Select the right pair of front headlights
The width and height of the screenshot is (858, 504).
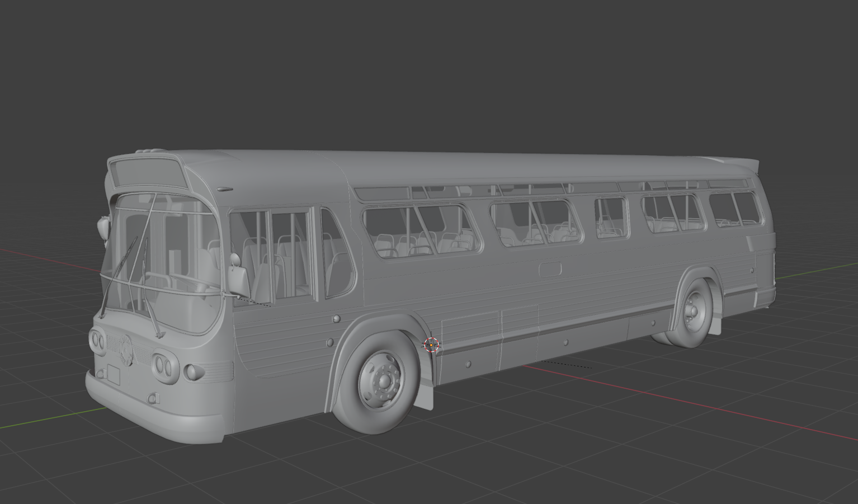pyautogui.click(x=163, y=365)
